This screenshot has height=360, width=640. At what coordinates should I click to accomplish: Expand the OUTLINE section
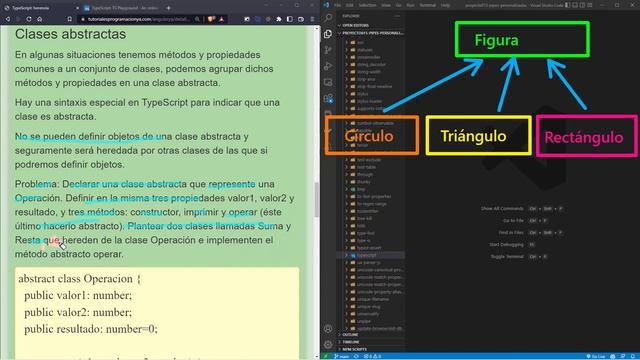371,335
